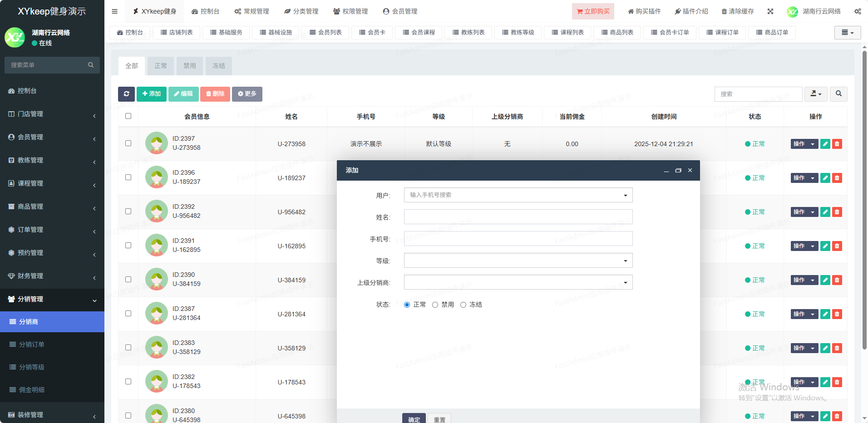
Task: Tick the select-all checkbox in table header
Action: pos(128,116)
